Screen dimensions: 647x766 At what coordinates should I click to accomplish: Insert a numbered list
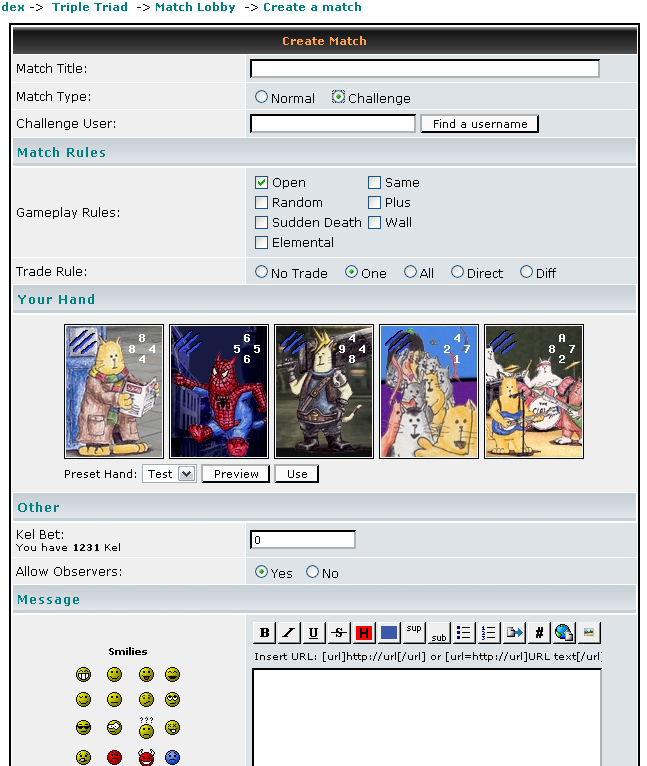(489, 633)
